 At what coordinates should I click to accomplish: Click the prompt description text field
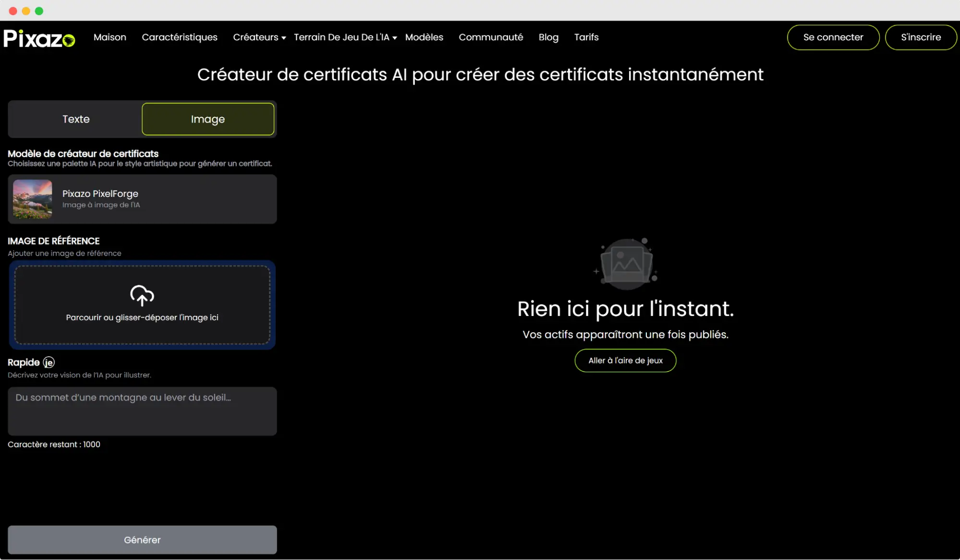pos(142,411)
